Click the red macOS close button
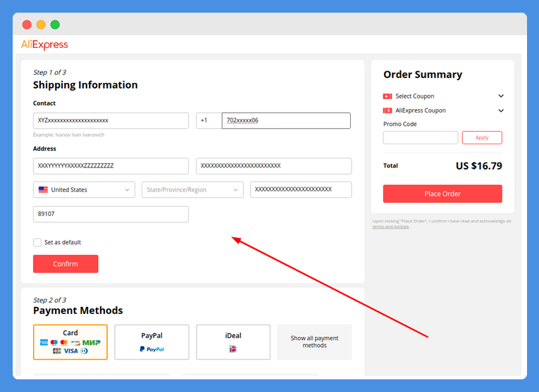Screen dimensions: 539x392 click(27, 25)
